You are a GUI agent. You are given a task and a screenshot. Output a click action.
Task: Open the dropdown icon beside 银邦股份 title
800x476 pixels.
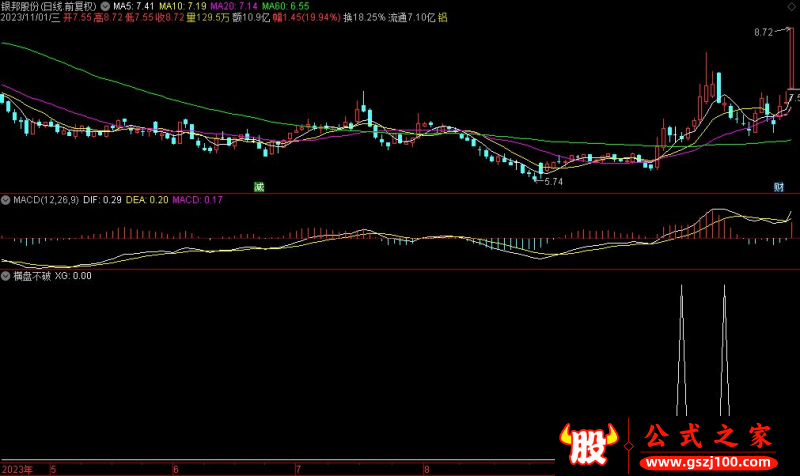(105, 6)
